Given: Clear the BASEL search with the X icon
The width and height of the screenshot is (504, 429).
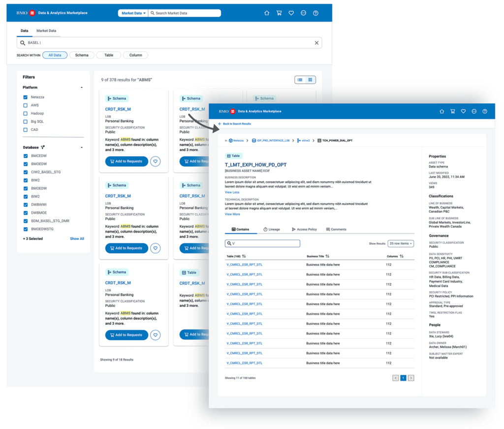Looking at the screenshot, I should click(x=316, y=43).
